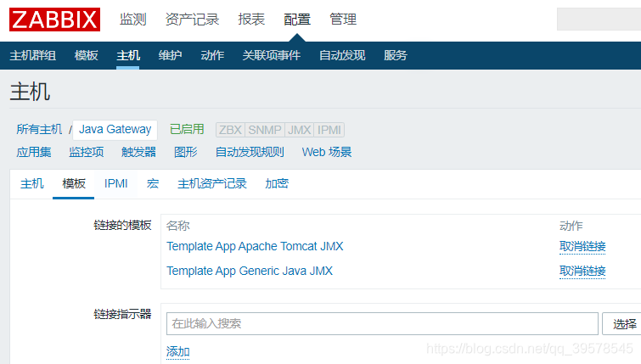The width and height of the screenshot is (641, 364).
Task: Open Template App Generic Java JMX link
Action: 250,271
